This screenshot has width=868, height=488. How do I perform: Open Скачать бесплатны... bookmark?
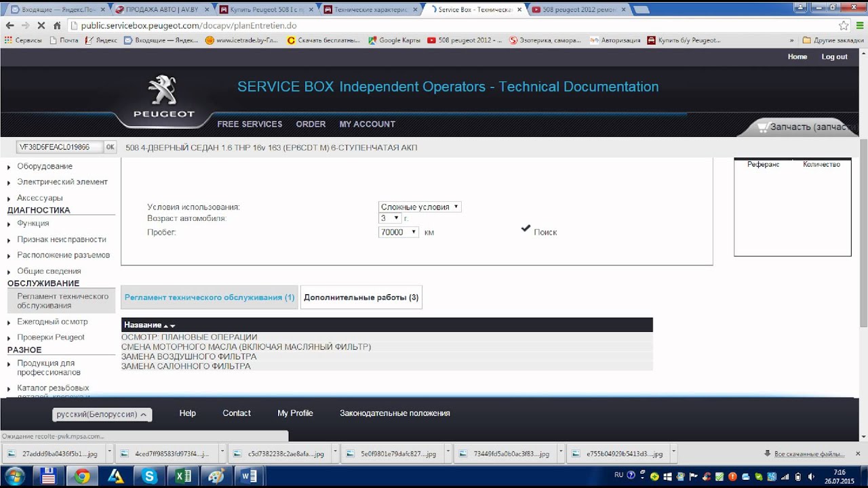324,40
